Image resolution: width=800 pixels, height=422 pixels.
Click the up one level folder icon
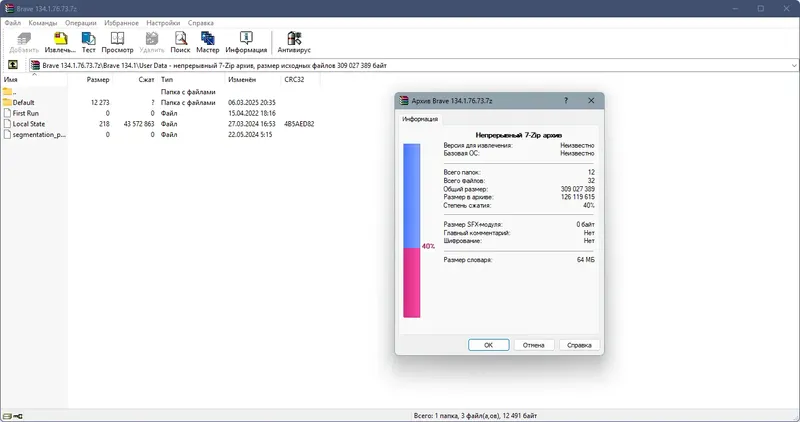[13, 65]
